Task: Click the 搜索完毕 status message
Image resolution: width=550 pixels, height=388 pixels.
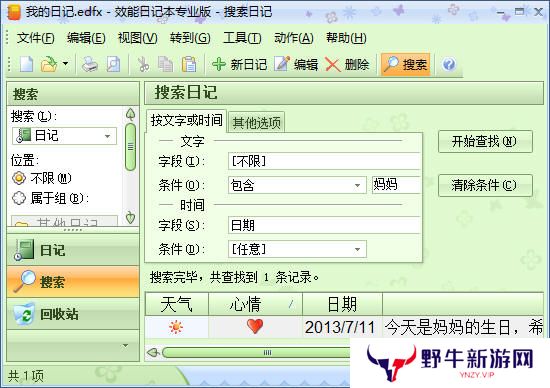Action: click(x=234, y=277)
